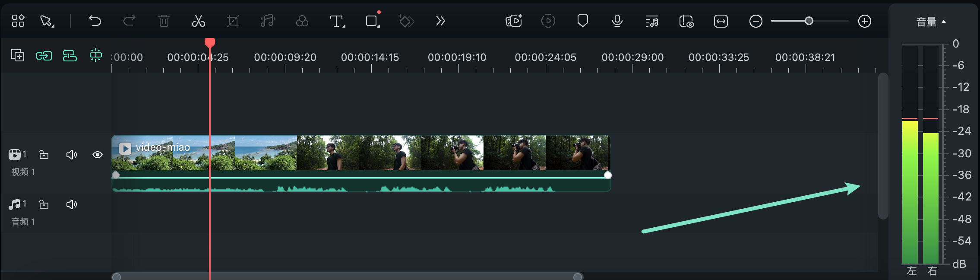Delete selected clip with trash icon
This screenshot has width=980, height=280.
coord(164,21)
